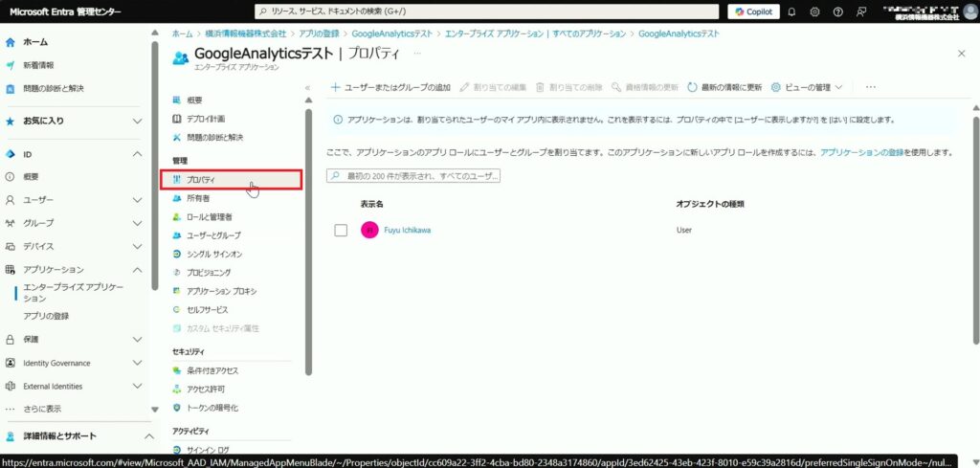Click アプリの登録 breadcrumb link
The image size is (980, 468).
(x=319, y=33)
